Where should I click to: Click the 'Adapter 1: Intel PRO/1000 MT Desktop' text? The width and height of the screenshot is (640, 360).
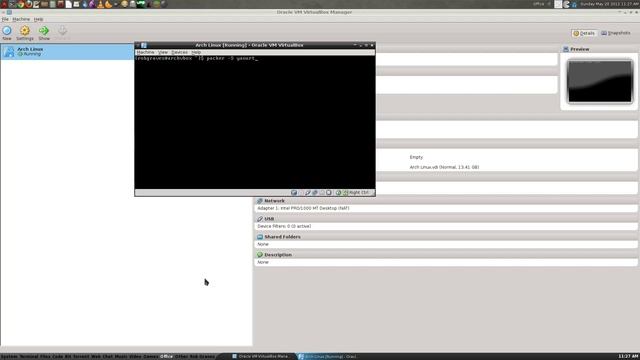point(303,208)
